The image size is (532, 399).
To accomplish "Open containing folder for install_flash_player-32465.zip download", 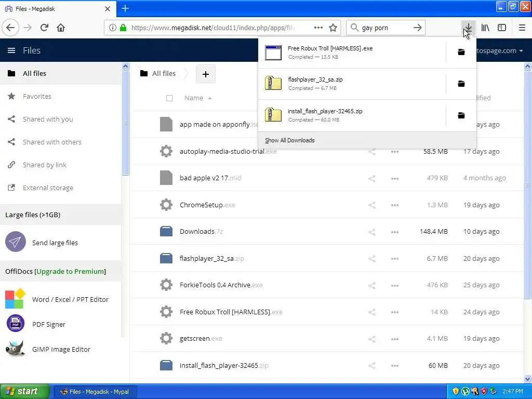I will pyautogui.click(x=461, y=115).
